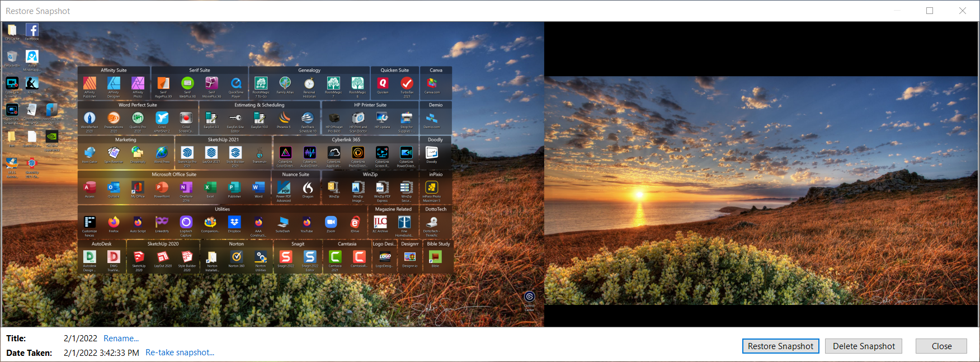Click the Facebook icon in the snapshot preview

(x=32, y=32)
